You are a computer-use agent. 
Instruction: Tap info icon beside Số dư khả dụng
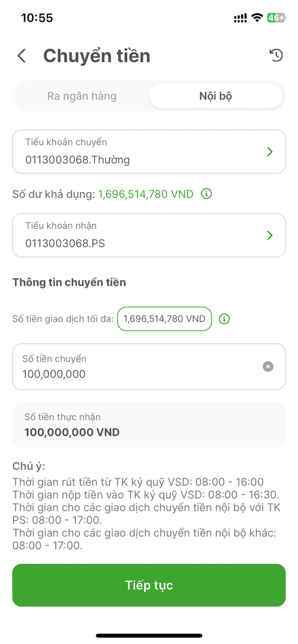pyautogui.click(x=206, y=193)
